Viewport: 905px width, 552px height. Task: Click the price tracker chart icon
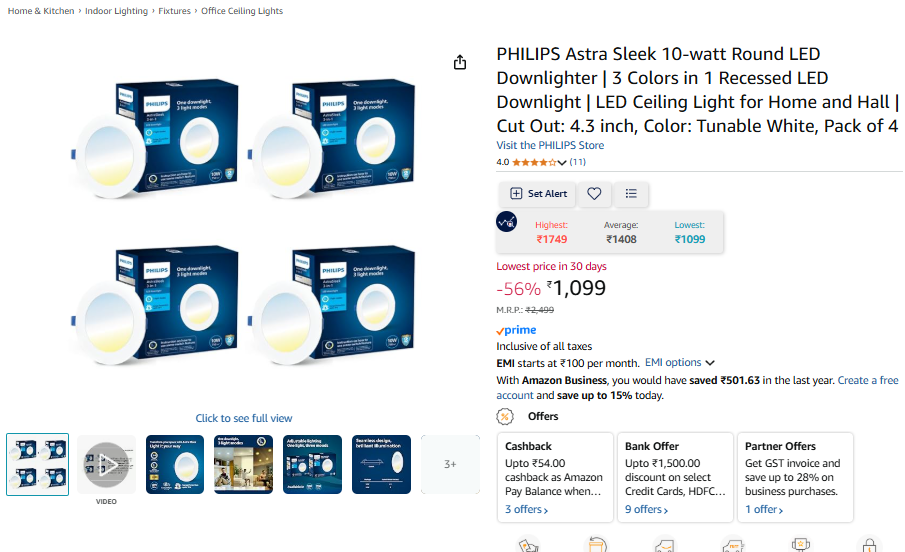click(506, 222)
